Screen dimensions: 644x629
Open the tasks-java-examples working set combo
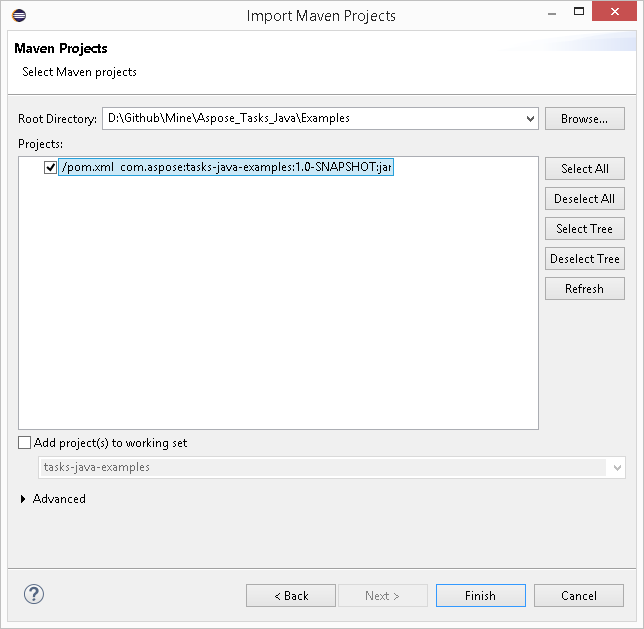tap(616, 467)
